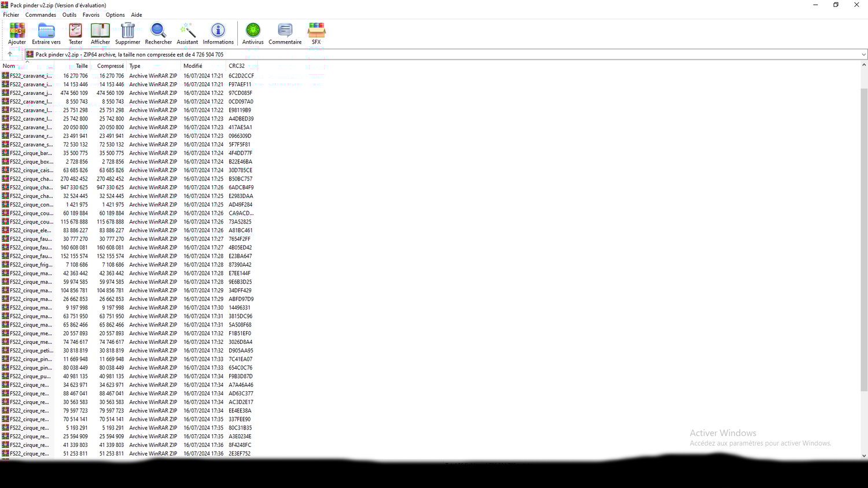Click the icon of FS22_cirque_con... file
Screen dimensions: 868x488
point(5,204)
